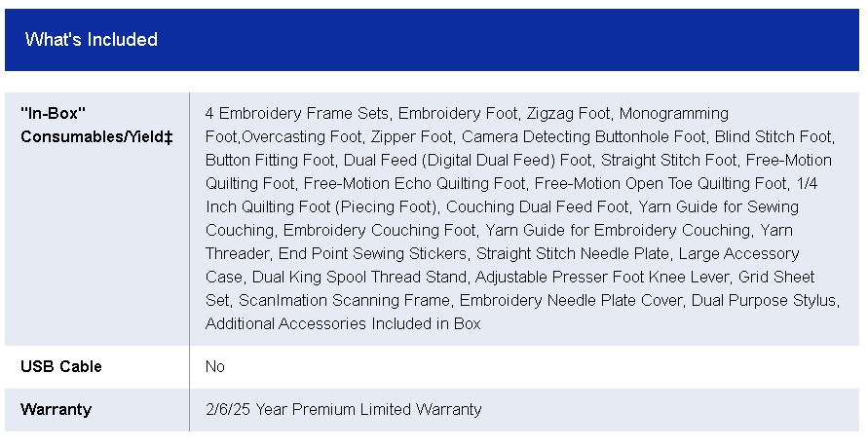Click the "No" value for USB Cable
This screenshot has height=448, width=868.
click(x=215, y=367)
